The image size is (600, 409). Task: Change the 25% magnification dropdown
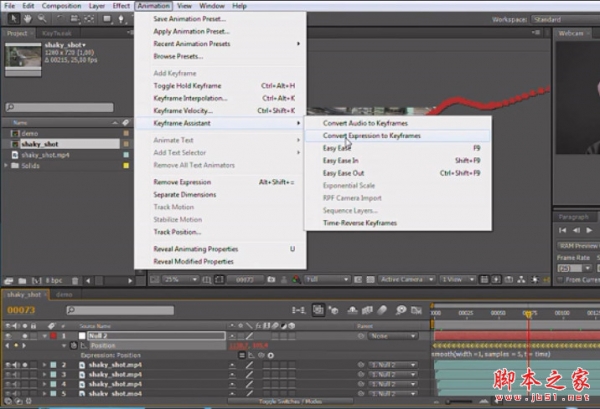pos(178,281)
